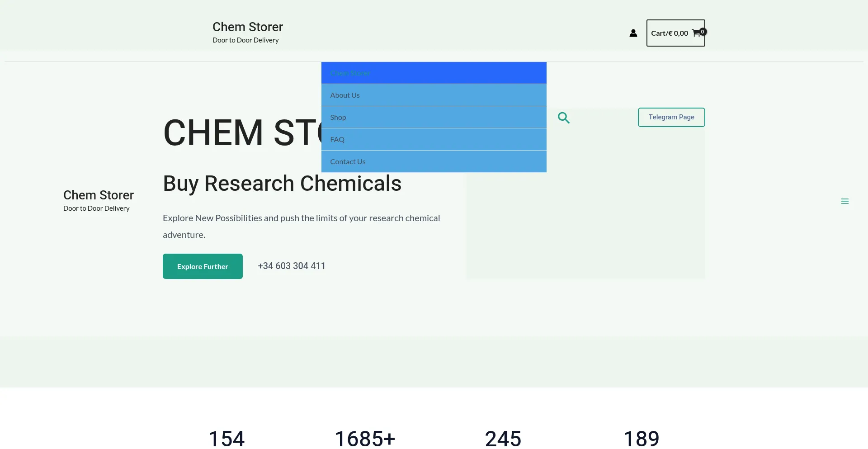Screen dimensions: 868x449
Task: Click the Buy Research Chemicals heading
Action: (282, 183)
